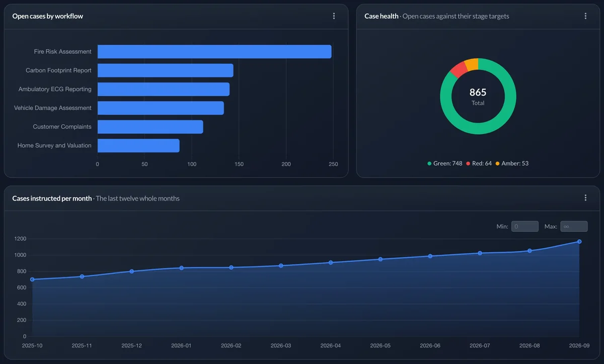Viewport: 604px width, 364px height.
Task: Click the Customer Complaints axis label
Action: click(62, 127)
